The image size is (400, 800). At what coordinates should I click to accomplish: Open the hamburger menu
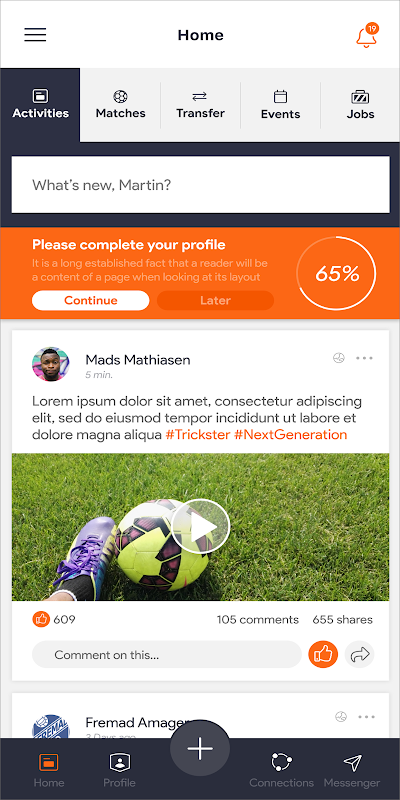point(35,34)
